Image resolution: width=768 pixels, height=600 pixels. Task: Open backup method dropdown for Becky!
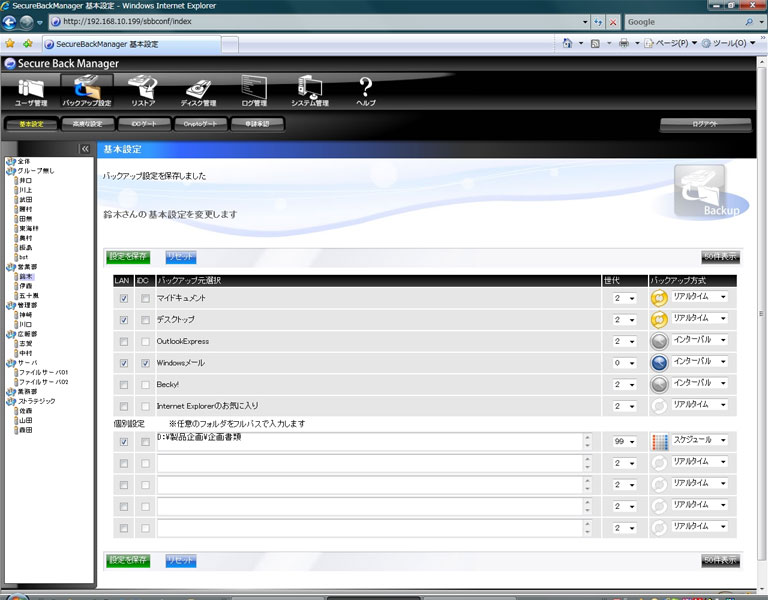tap(699, 383)
